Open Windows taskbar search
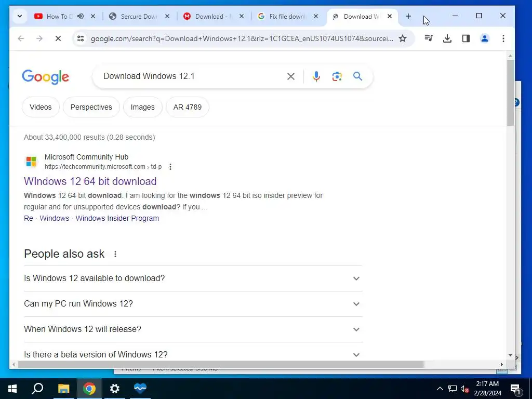 click(x=37, y=389)
